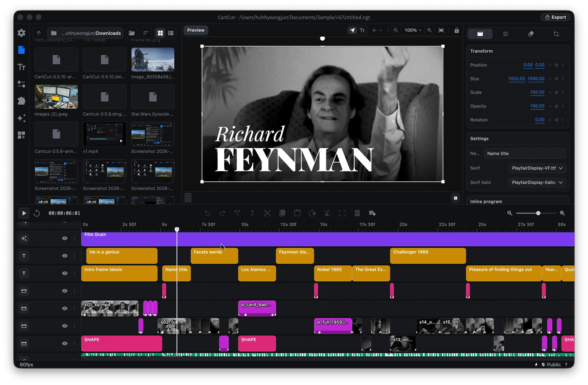588x385 pixels.
Task: Toggle eye on the SHAPE track
Action: [x=65, y=344]
